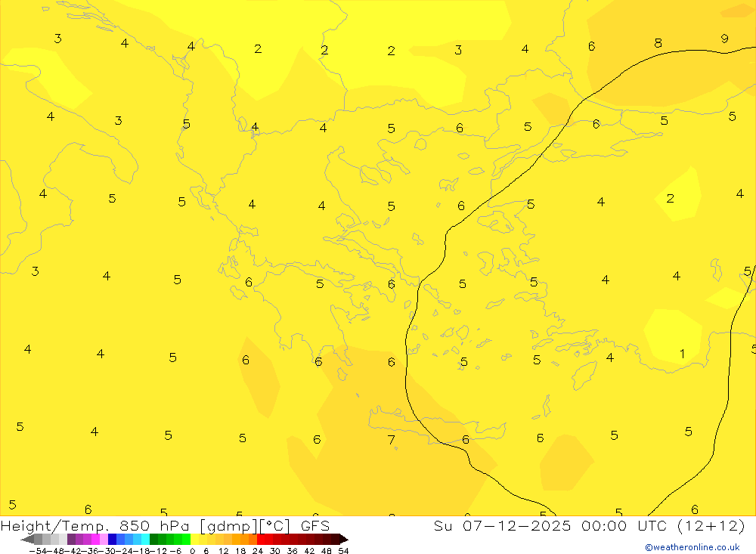Click the map temperature value 1 over Turkey
Screen dimensions: 756x554
(682, 354)
